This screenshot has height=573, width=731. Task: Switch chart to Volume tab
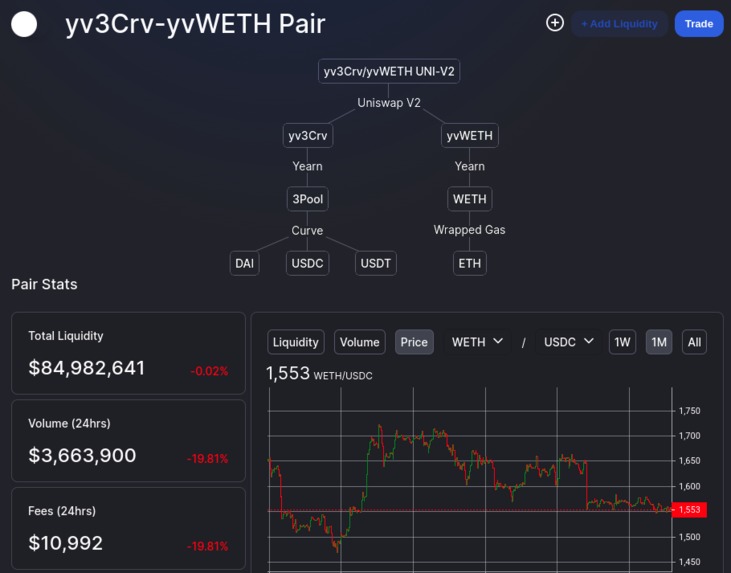click(359, 342)
